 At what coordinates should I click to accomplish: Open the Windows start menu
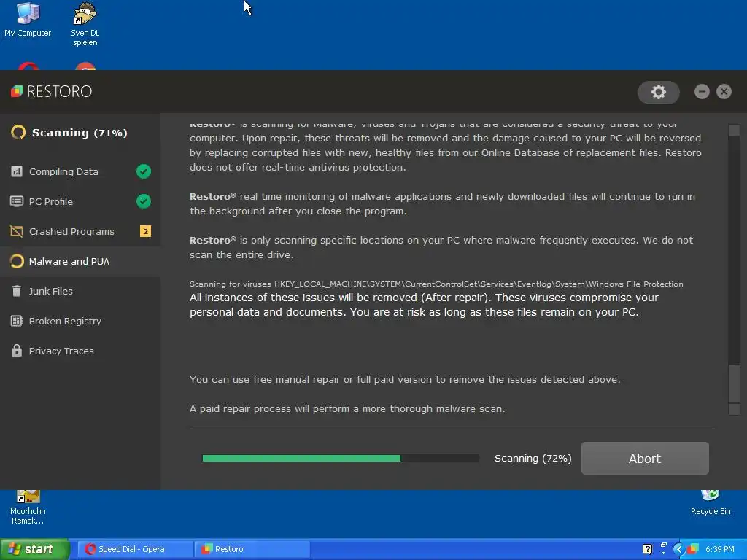(34, 549)
